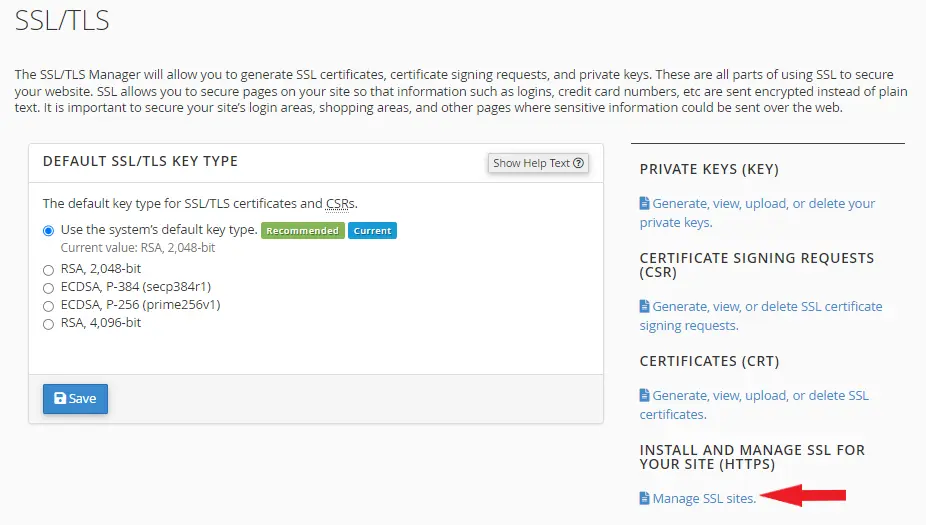The width and height of the screenshot is (926, 525).
Task: Select the RSA, 2,048-bit radio button
Action: coord(49,270)
